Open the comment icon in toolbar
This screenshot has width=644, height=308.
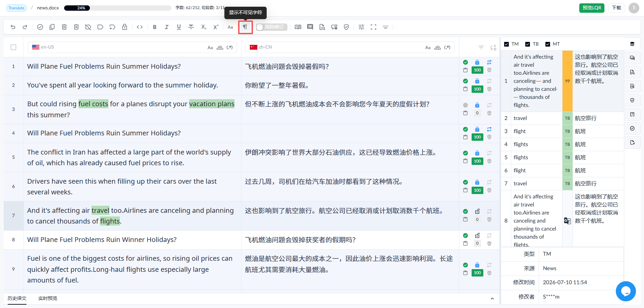pyautogui.click(x=310, y=27)
